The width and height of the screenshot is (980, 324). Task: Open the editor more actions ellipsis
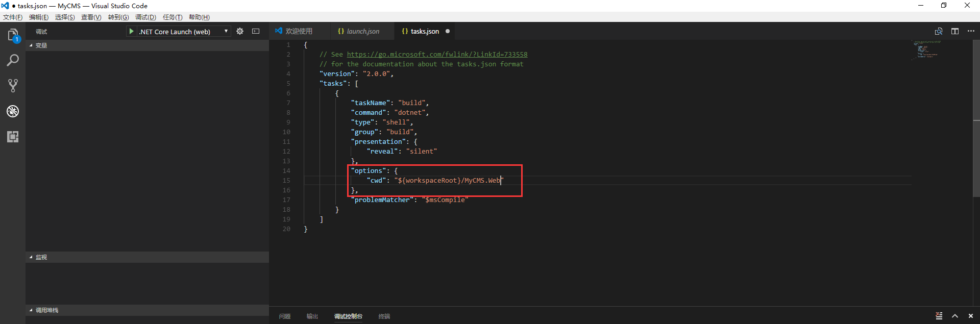[x=971, y=31]
